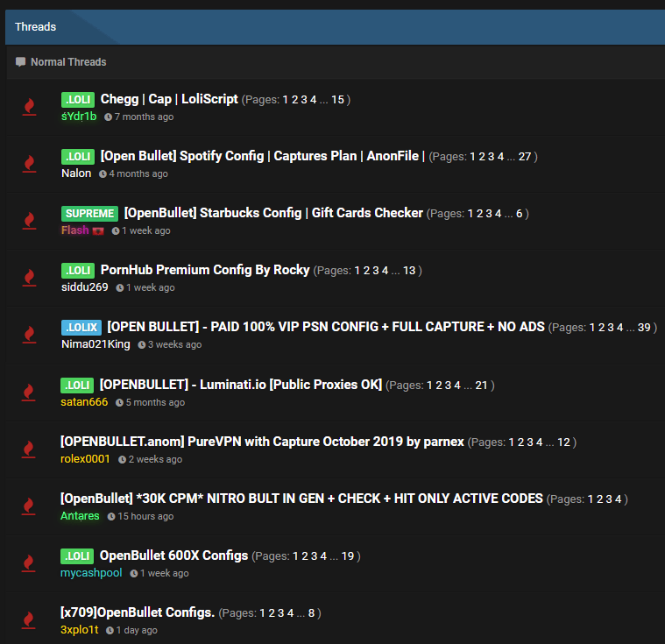Click the .LOLI tag on Spotify Config thread
Image resolution: width=665 pixels, height=644 pixels.
pyautogui.click(x=78, y=157)
